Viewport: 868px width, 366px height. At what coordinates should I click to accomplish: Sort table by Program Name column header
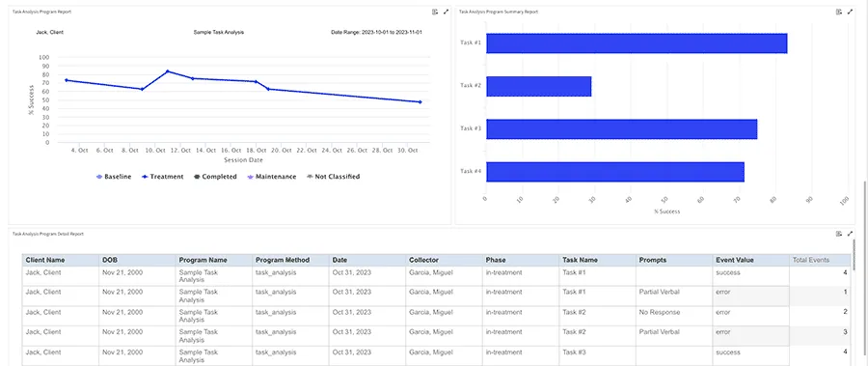[x=214, y=260]
